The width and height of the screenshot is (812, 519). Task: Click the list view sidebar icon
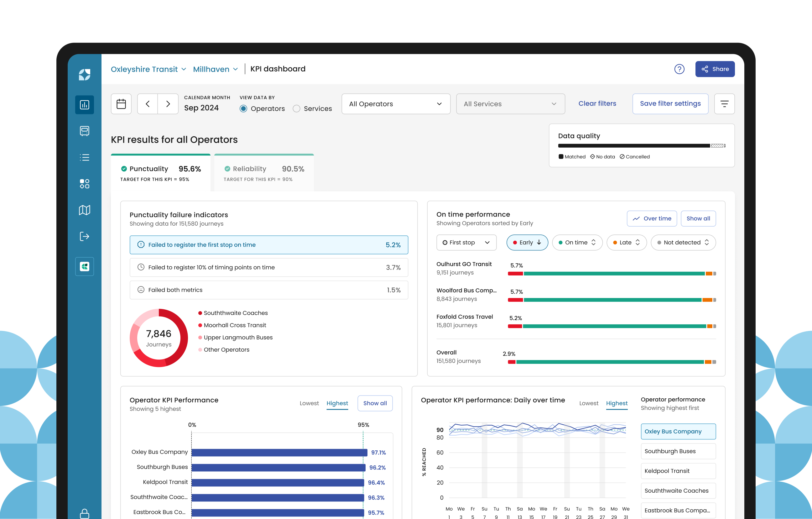tap(84, 157)
